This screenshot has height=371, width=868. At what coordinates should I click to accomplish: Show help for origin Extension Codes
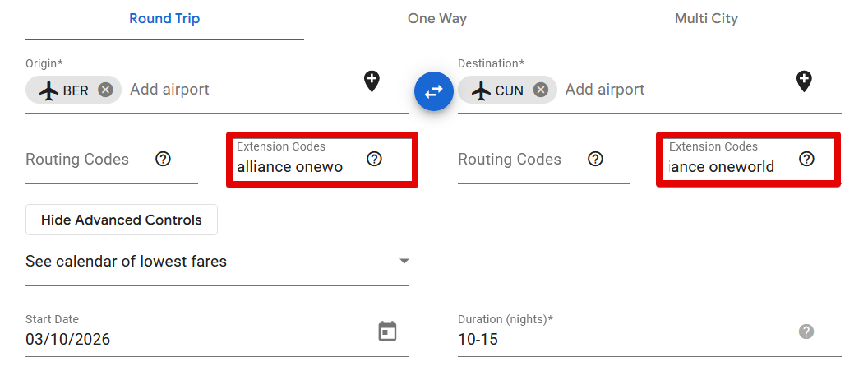[x=374, y=160]
